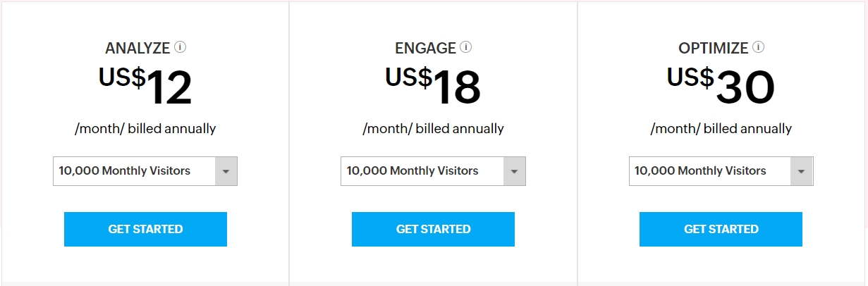The width and height of the screenshot is (868, 286).
Task: Select the ENGAGE plan heading
Action: (x=425, y=49)
